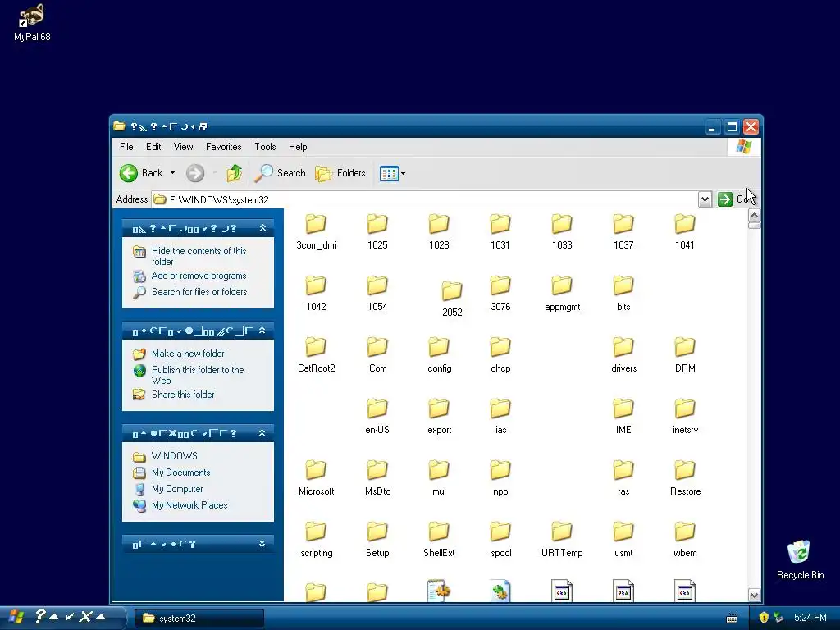Select the drivers folder
The height and width of the screenshot is (630, 840).
(x=623, y=355)
